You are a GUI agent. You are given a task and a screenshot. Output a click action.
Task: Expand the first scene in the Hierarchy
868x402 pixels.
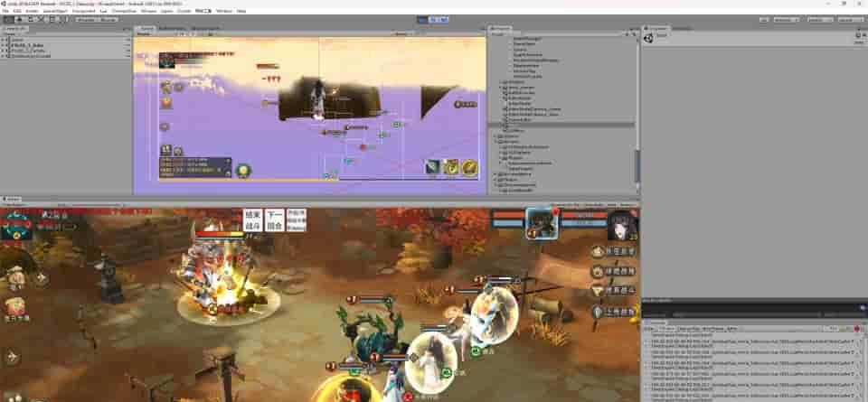click(x=3, y=40)
